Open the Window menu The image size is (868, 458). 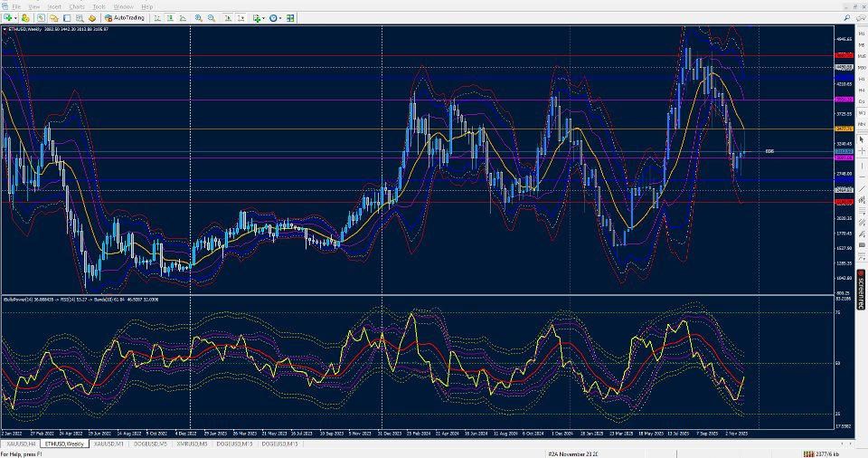124,6
